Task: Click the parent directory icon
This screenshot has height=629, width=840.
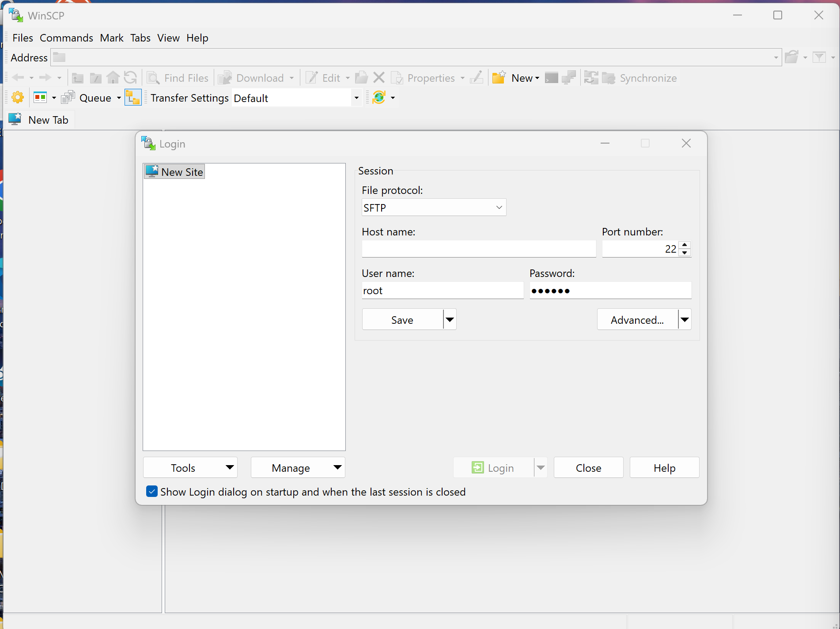Action: coord(78,78)
